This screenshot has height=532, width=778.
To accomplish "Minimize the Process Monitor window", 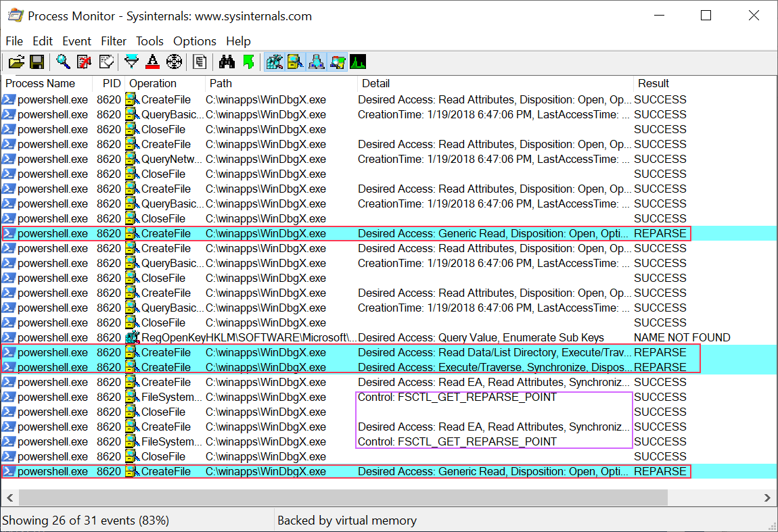I will [659, 16].
